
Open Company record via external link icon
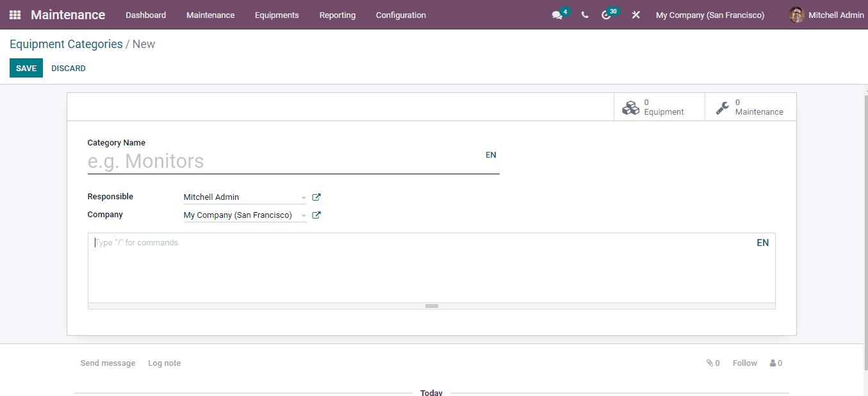coord(316,215)
